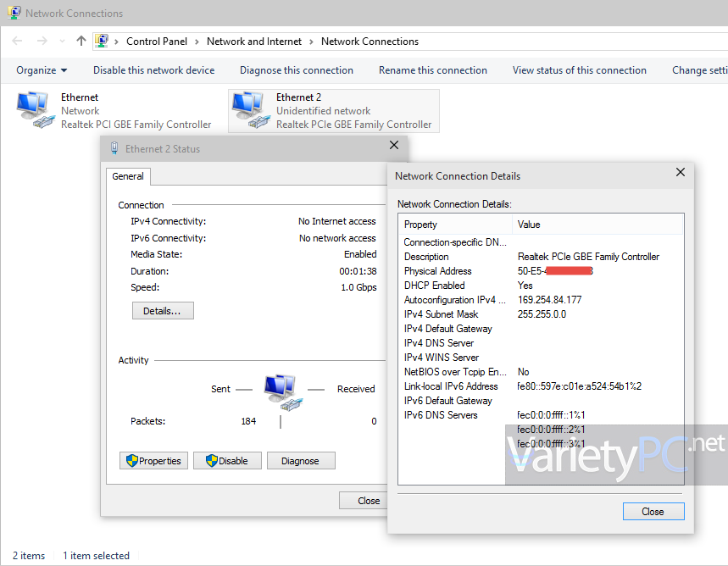Click the Media State Enabled value
Image resolution: width=728 pixels, height=566 pixels.
pos(360,254)
